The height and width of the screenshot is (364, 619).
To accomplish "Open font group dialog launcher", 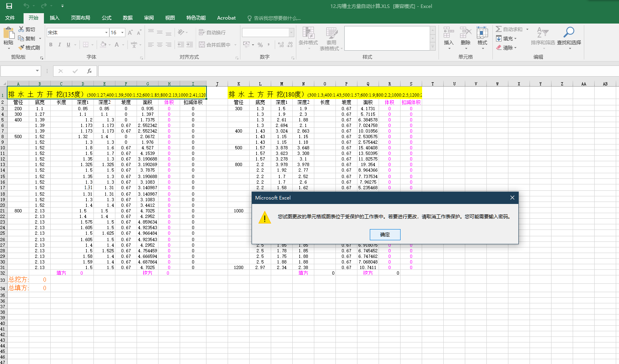I will [141, 58].
